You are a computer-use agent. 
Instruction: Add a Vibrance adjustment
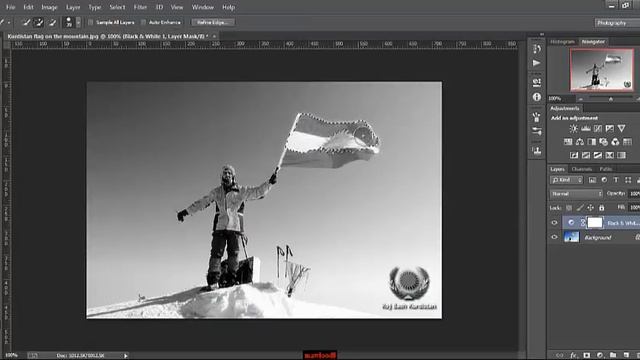point(621,129)
